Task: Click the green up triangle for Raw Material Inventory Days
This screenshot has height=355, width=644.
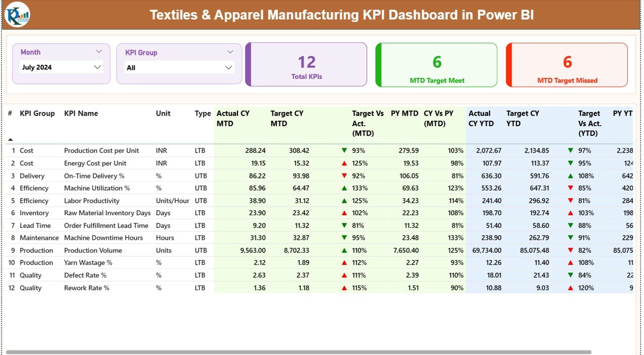Action: pyautogui.click(x=344, y=213)
